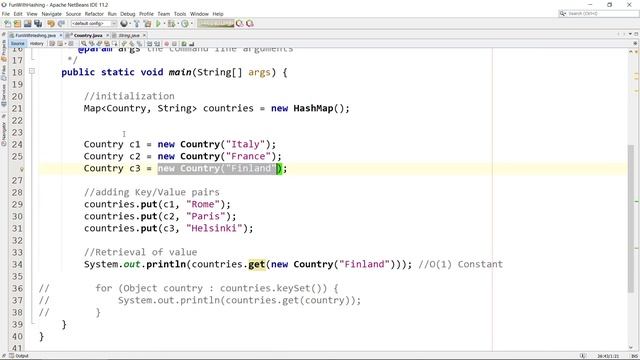Viewport: 640px width, 360px height.
Task: Click the Save All toolbar icon
Action: point(38,24)
